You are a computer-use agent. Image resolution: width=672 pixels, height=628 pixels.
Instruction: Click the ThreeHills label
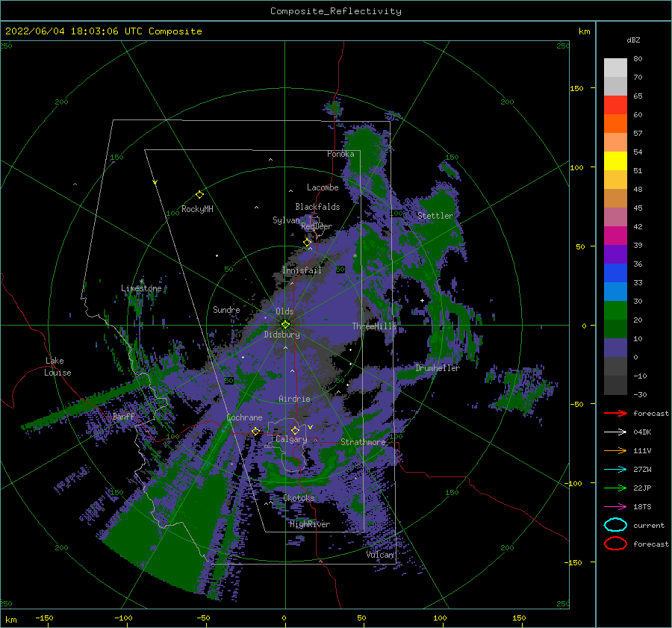(375, 326)
